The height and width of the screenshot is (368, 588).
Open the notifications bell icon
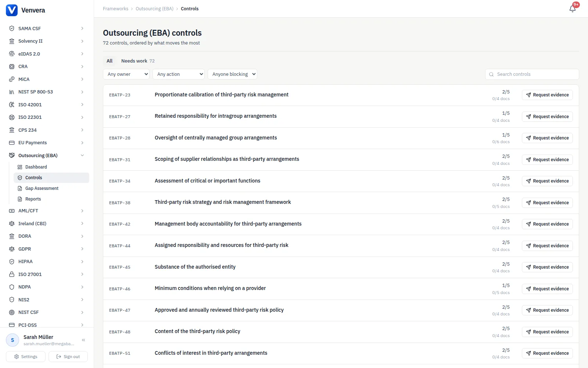coord(573,8)
